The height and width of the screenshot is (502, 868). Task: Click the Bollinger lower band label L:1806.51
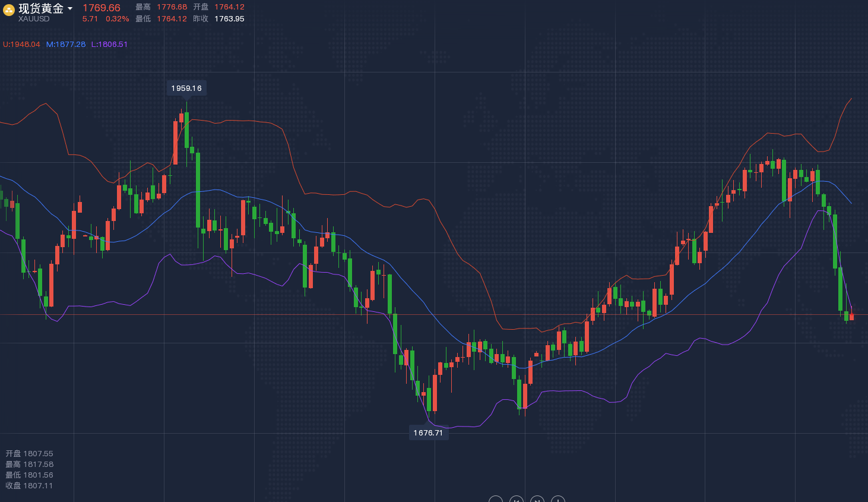pyautogui.click(x=109, y=45)
